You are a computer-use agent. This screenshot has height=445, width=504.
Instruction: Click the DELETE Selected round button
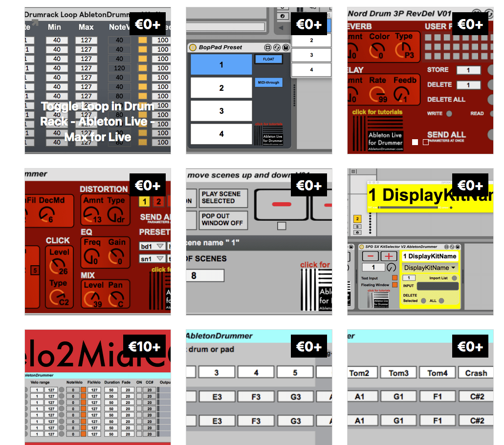(x=423, y=301)
